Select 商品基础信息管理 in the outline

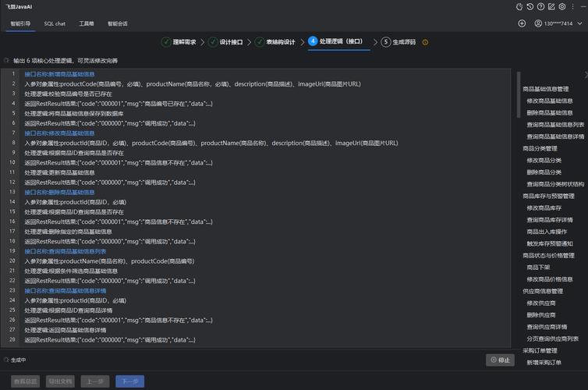tap(546, 89)
